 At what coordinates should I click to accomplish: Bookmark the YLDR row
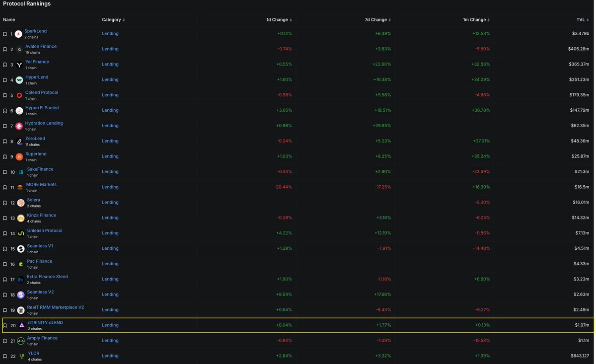pyautogui.click(x=5, y=357)
